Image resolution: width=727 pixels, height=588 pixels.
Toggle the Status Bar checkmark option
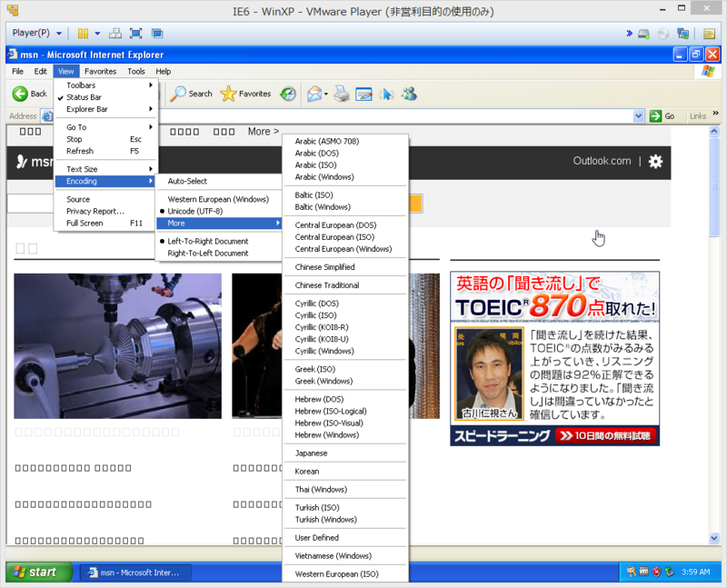[x=106, y=97]
